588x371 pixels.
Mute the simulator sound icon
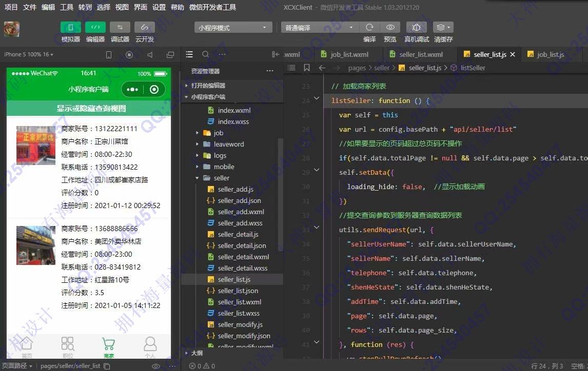coord(150,55)
